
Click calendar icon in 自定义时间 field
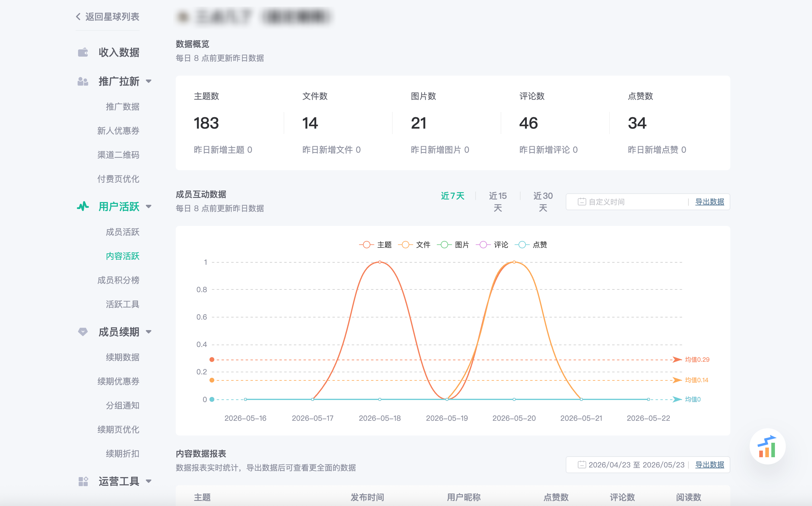582,202
